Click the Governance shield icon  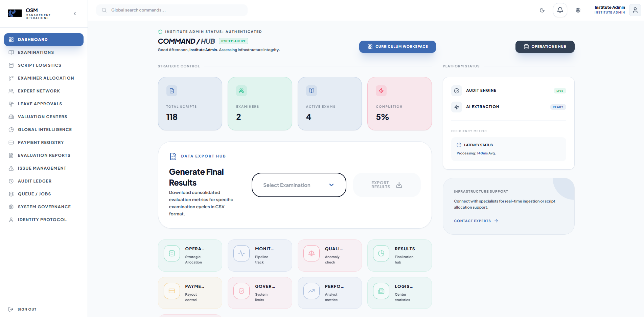241,291
